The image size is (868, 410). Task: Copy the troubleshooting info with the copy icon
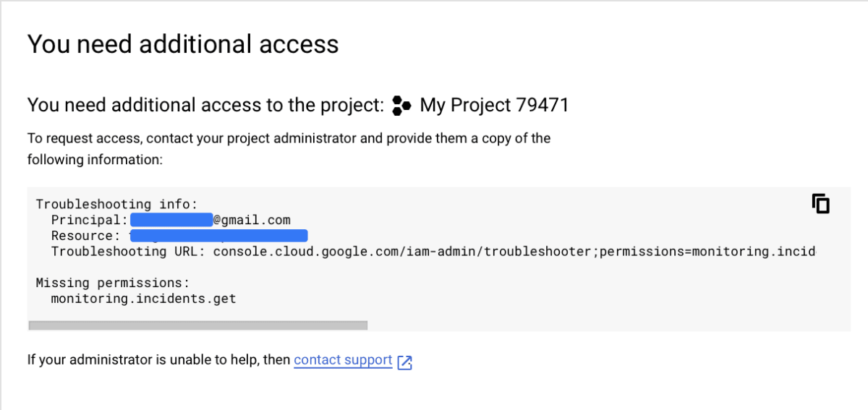820,204
